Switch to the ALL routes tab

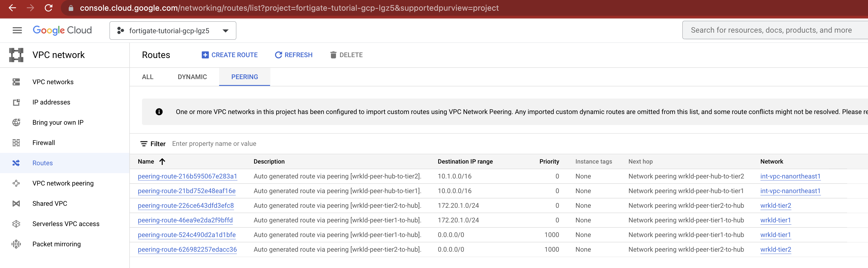click(x=148, y=77)
